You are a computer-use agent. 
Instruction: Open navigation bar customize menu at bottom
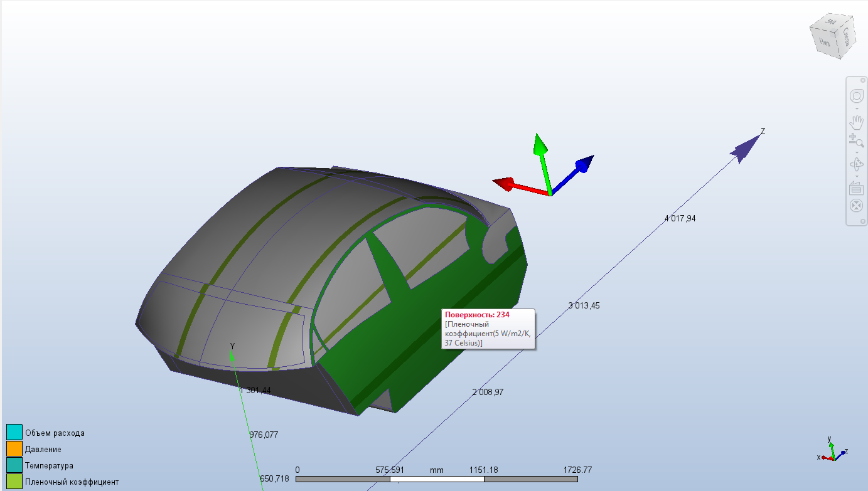click(x=863, y=221)
